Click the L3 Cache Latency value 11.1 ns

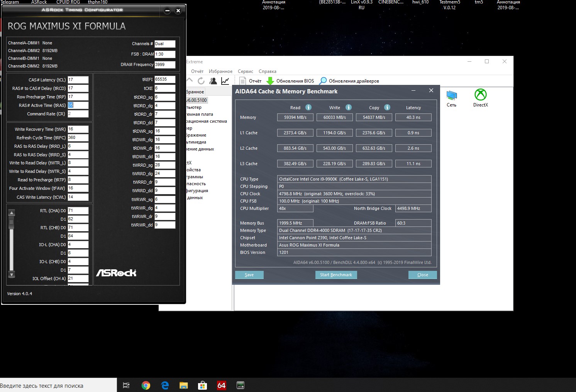coord(413,164)
